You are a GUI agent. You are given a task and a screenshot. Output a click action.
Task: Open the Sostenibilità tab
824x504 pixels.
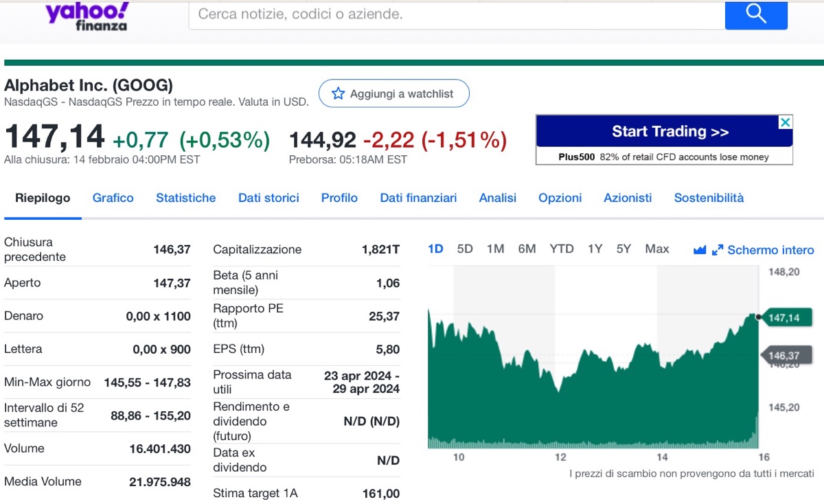pyautogui.click(x=709, y=198)
